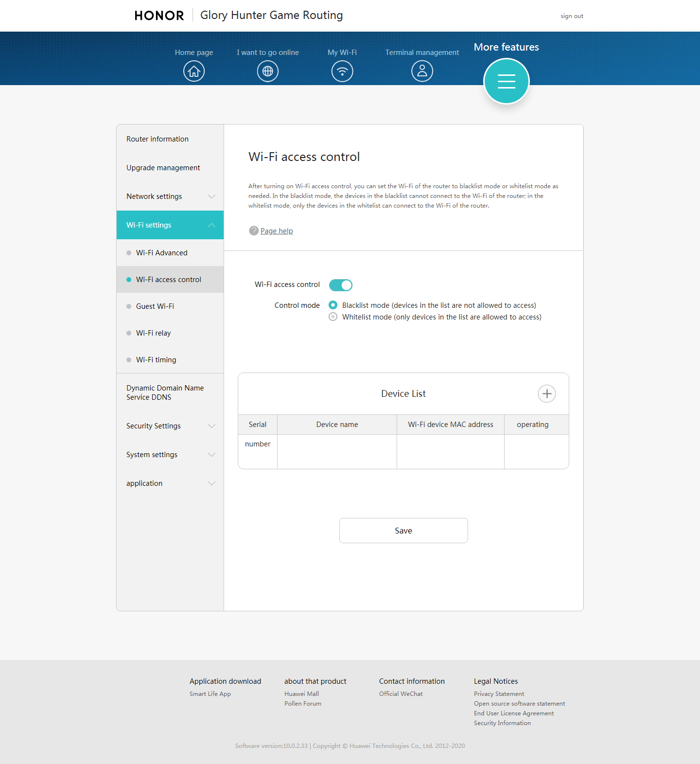Click the Terminal management tab label
Image resolution: width=700 pixels, height=764 pixels.
coord(422,53)
